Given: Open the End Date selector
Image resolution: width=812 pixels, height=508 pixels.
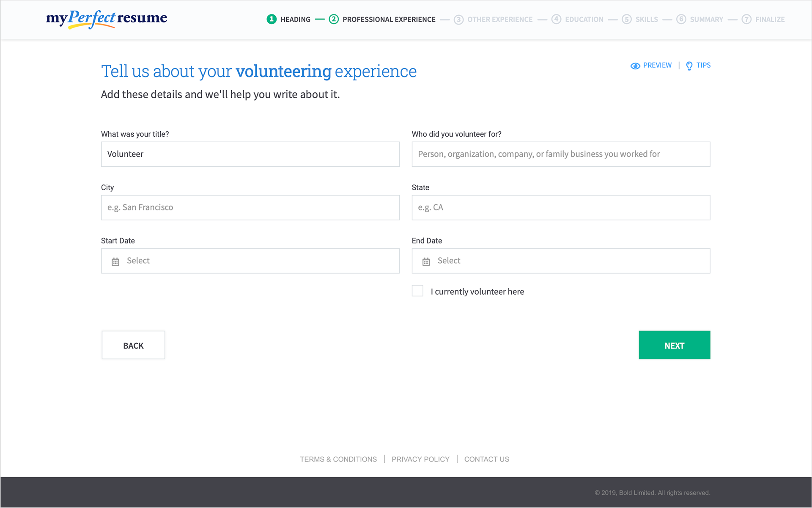Looking at the screenshot, I should tap(561, 261).
